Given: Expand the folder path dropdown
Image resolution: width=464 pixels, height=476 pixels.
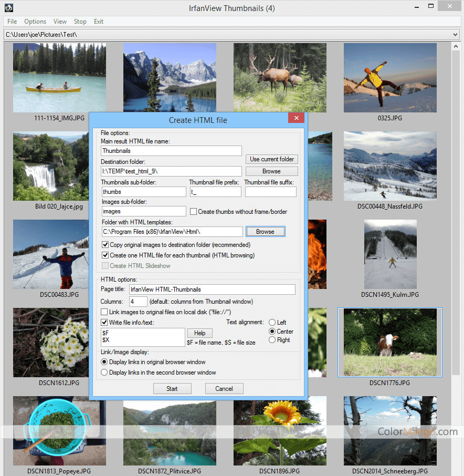Looking at the screenshot, I should [x=455, y=35].
